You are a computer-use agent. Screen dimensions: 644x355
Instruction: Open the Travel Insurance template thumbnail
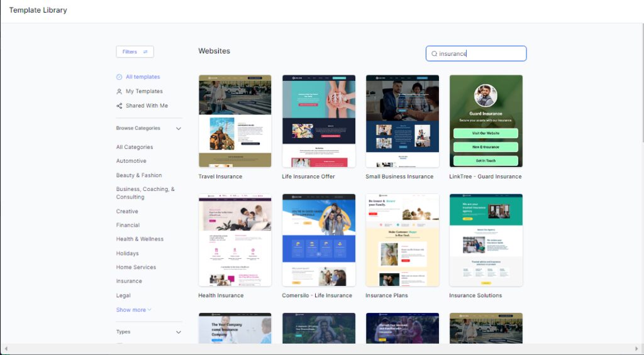pos(235,121)
